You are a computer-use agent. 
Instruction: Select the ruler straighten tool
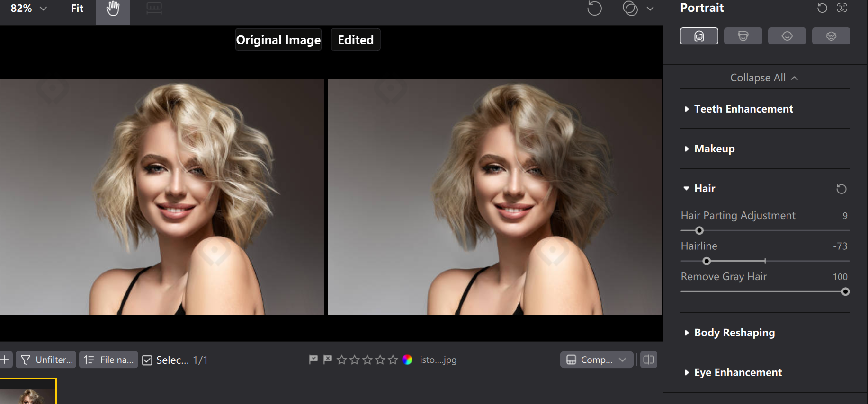(x=154, y=9)
